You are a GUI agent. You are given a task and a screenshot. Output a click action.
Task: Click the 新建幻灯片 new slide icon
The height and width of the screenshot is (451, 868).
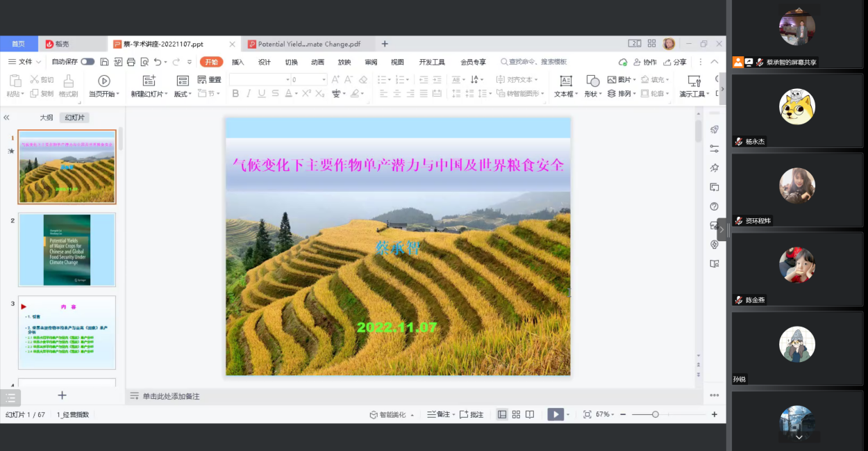pos(149,81)
